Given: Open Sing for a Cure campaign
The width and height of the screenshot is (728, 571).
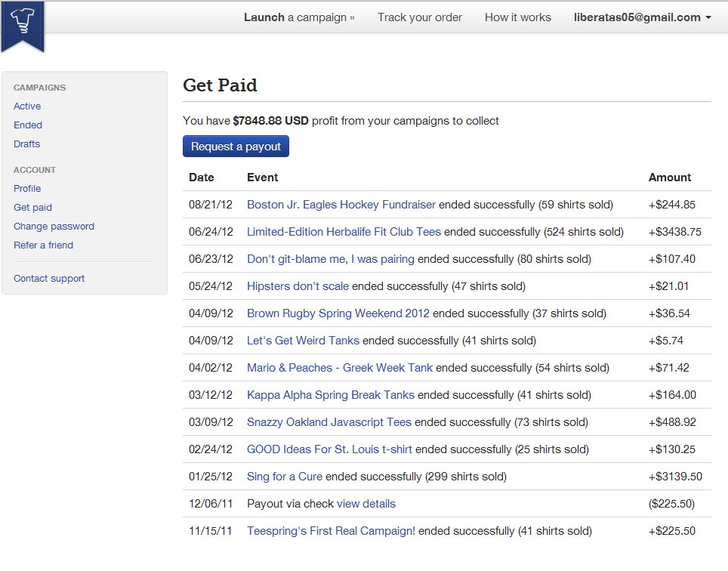Looking at the screenshot, I should coord(284,477).
